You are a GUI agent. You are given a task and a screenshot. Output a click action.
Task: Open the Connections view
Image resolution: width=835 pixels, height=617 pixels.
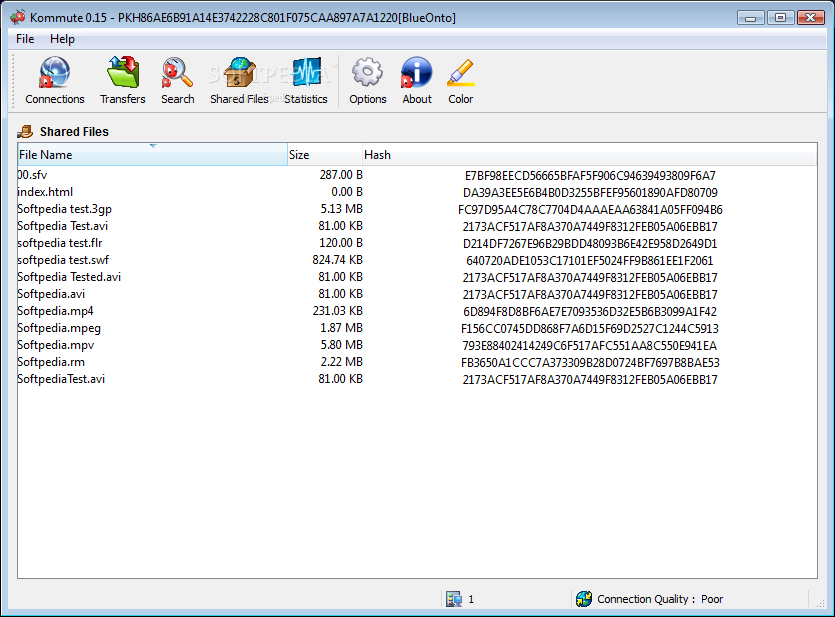(x=54, y=80)
